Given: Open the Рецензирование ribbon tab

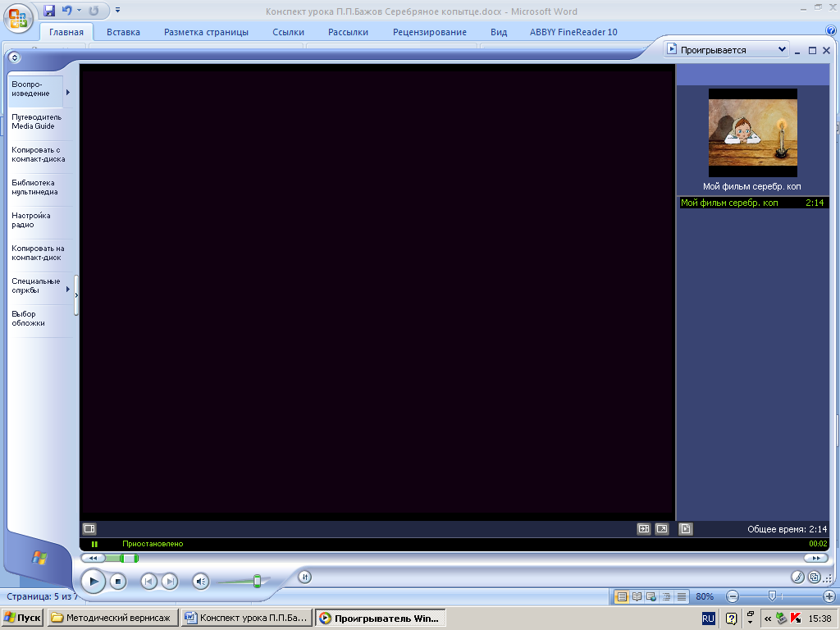Looking at the screenshot, I should tap(430, 32).
